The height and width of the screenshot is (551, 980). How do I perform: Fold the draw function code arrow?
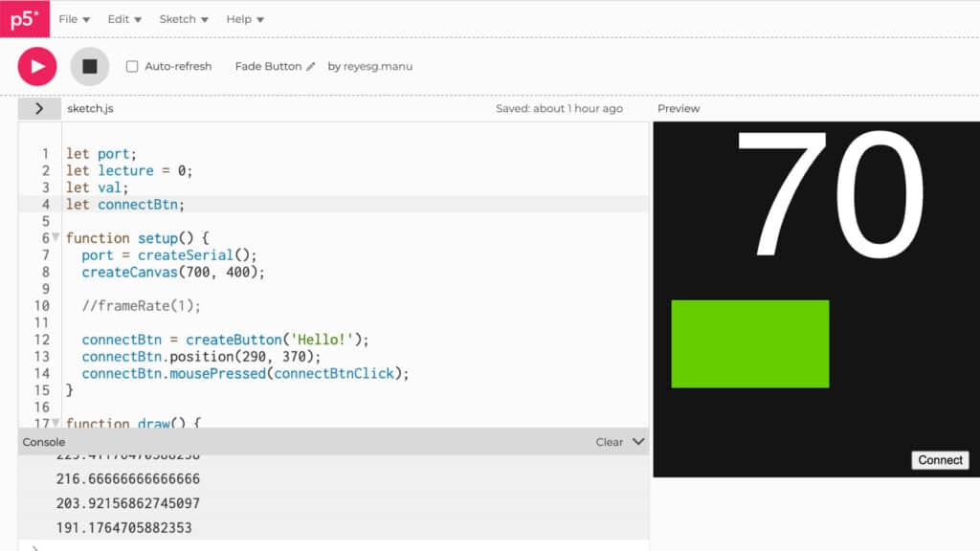click(x=56, y=422)
